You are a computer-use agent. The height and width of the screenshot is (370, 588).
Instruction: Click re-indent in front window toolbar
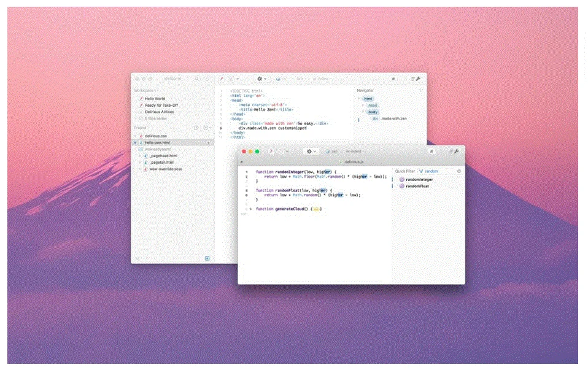[x=354, y=152]
